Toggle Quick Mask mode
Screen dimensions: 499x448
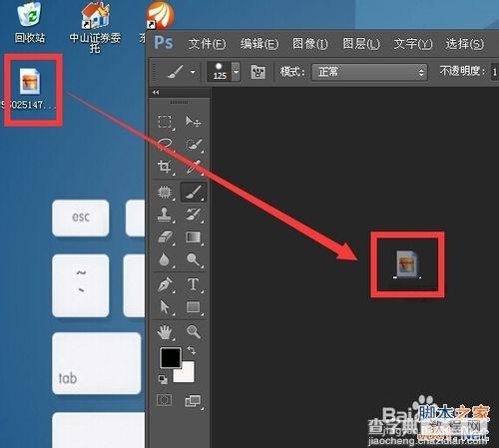[165, 400]
